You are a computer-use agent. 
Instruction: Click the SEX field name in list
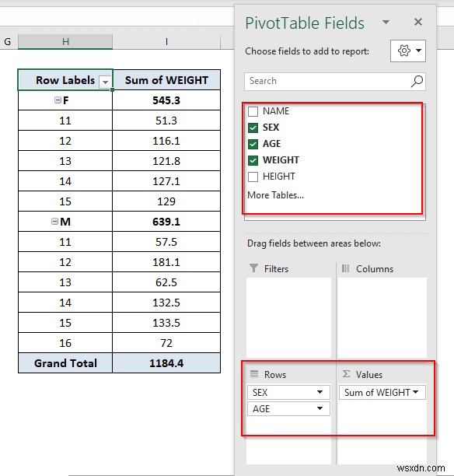(x=271, y=128)
